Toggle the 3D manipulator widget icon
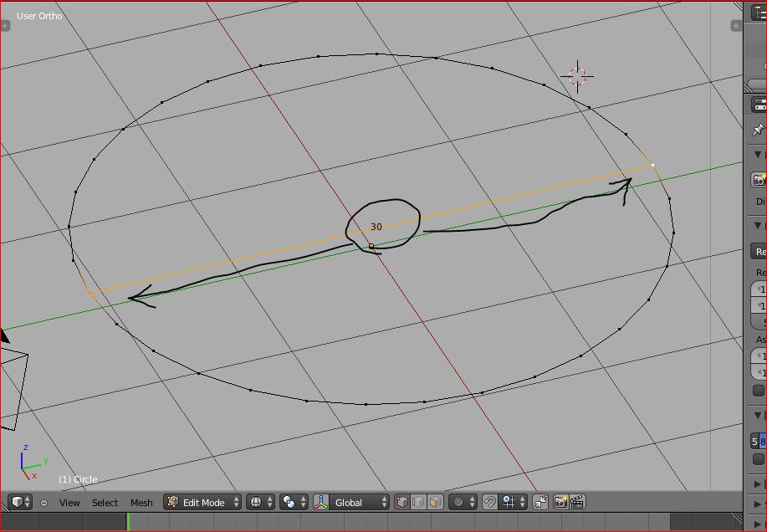This screenshot has height=532, width=767. click(x=321, y=502)
